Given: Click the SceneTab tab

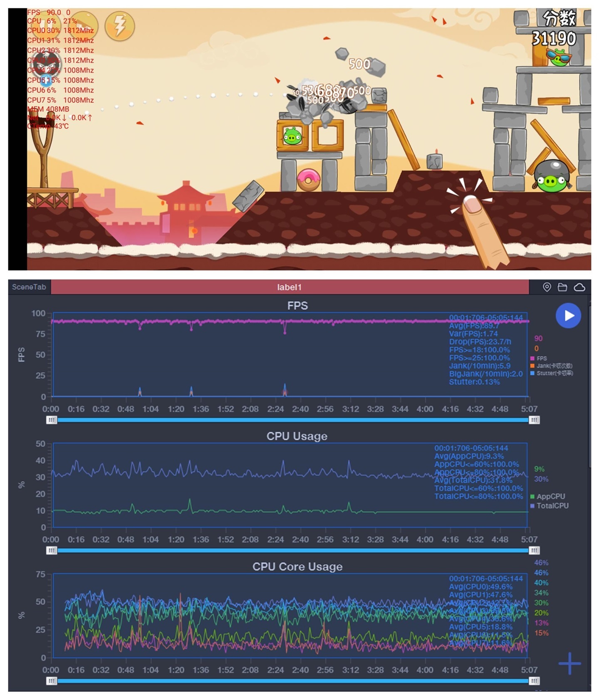Looking at the screenshot, I should coord(29,287).
